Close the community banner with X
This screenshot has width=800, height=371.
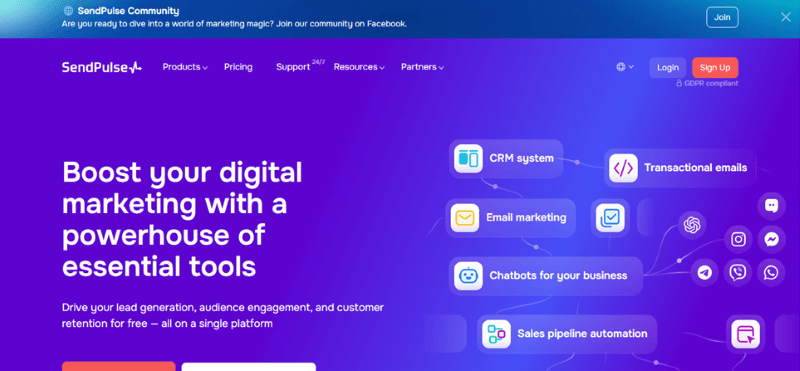click(786, 17)
